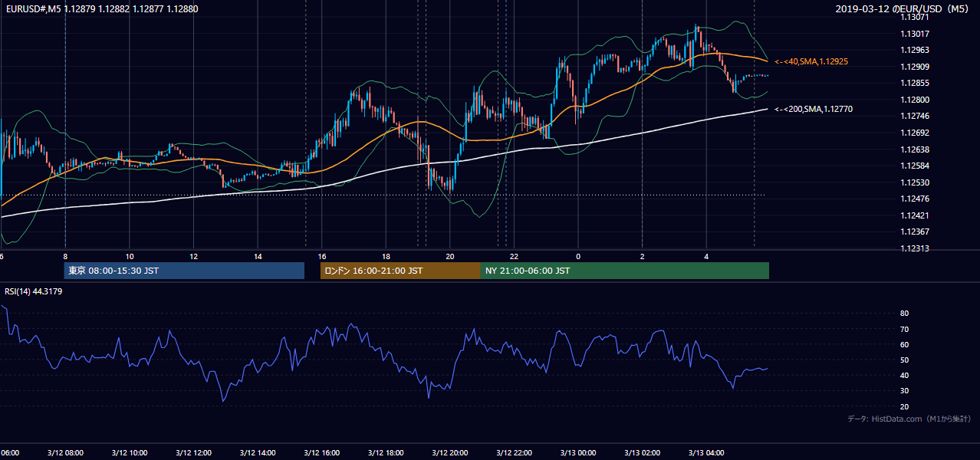Click the RSI scale value 50
This screenshot has width=980, height=460.
click(905, 360)
